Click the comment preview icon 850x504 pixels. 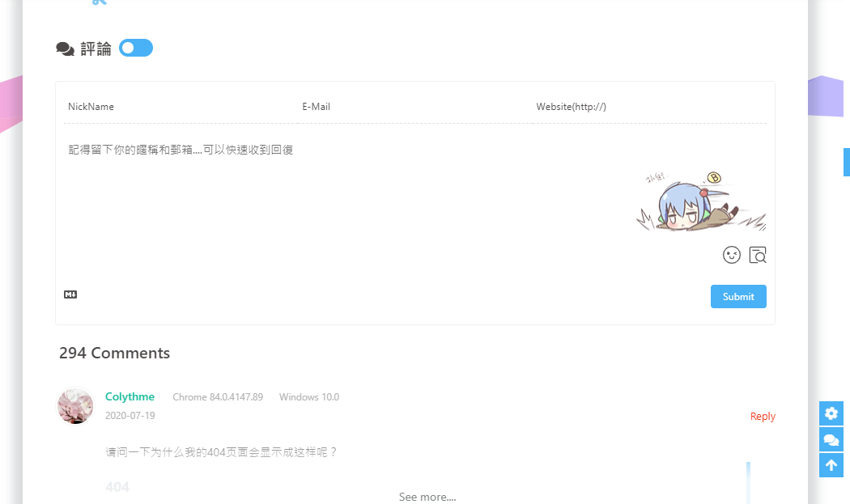click(758, 255)
